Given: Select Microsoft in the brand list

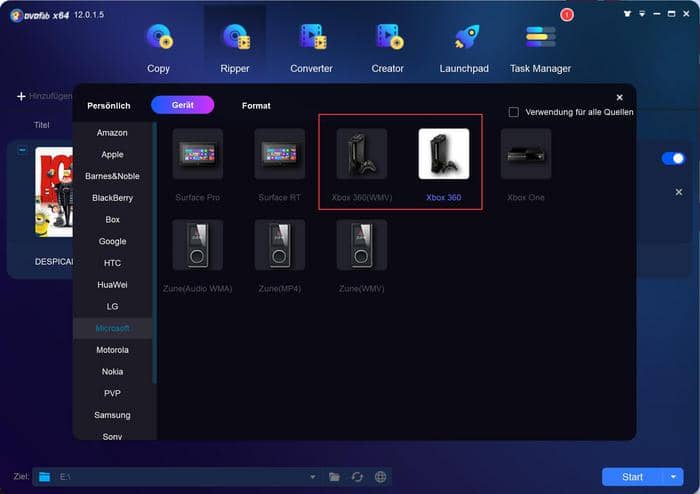Looking at the screenshot, I should coord(112,328).
